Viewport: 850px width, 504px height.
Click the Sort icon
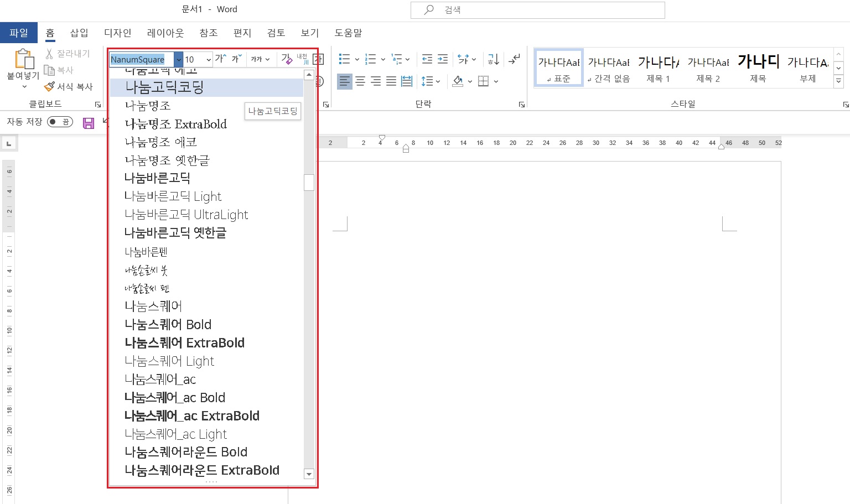(493, 59)
